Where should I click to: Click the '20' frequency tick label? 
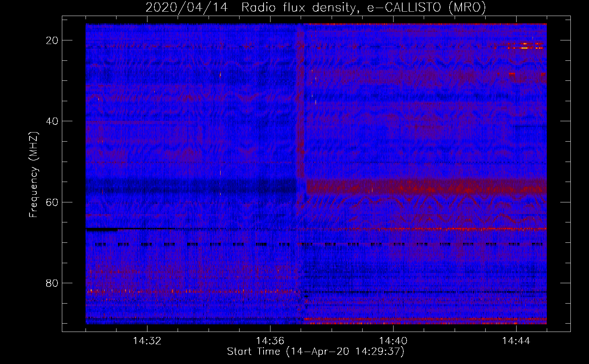pos(52,40)
